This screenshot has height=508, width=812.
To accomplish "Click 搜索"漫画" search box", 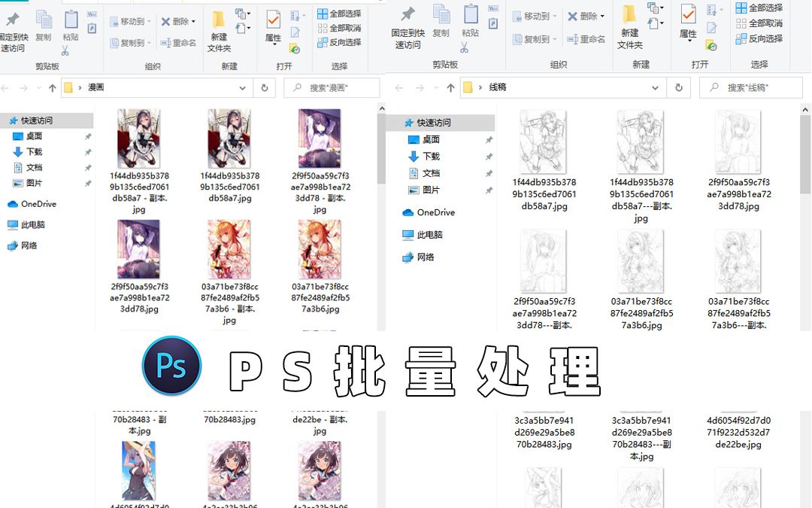I will [332, 87].
